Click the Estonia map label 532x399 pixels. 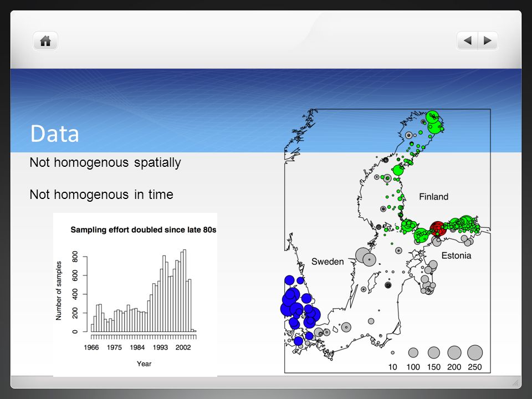pyautogui.click(x=456, y=255)
